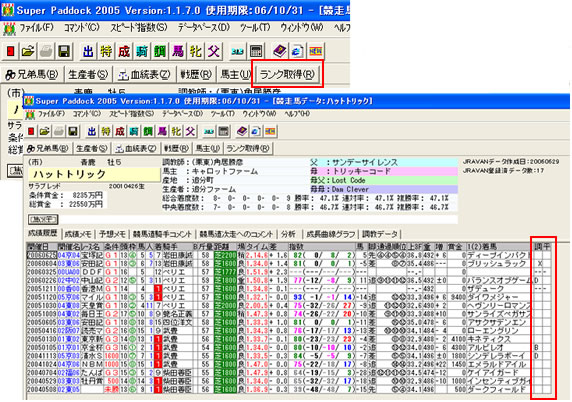The image size is (572, 402).
Task: Click the blue 出 icon in back window
Action: [x=88, y=51]
